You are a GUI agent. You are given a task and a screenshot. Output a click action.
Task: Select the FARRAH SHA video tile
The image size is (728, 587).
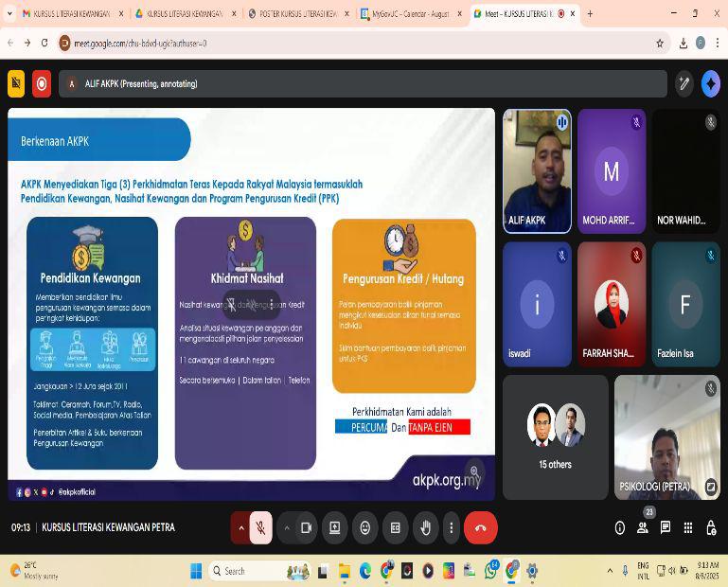click(612, 304)
